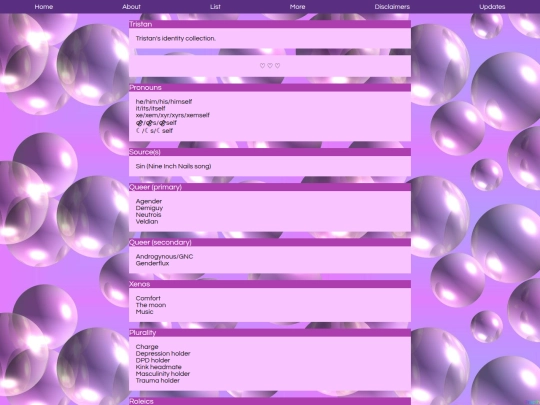
Task: Click the Queer (secondary) header
Action: (x=270, y=242)
